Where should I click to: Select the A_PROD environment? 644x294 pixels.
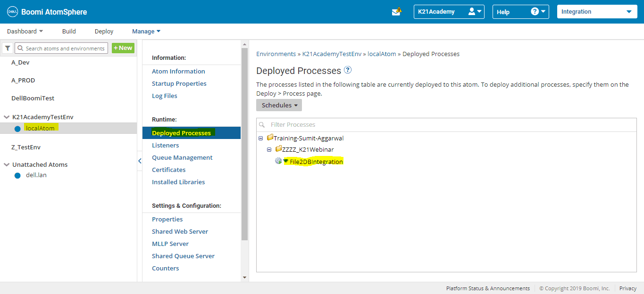[23, 80]
